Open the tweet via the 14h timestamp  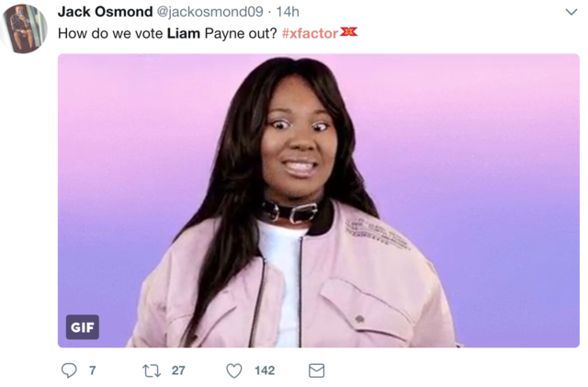288,12
